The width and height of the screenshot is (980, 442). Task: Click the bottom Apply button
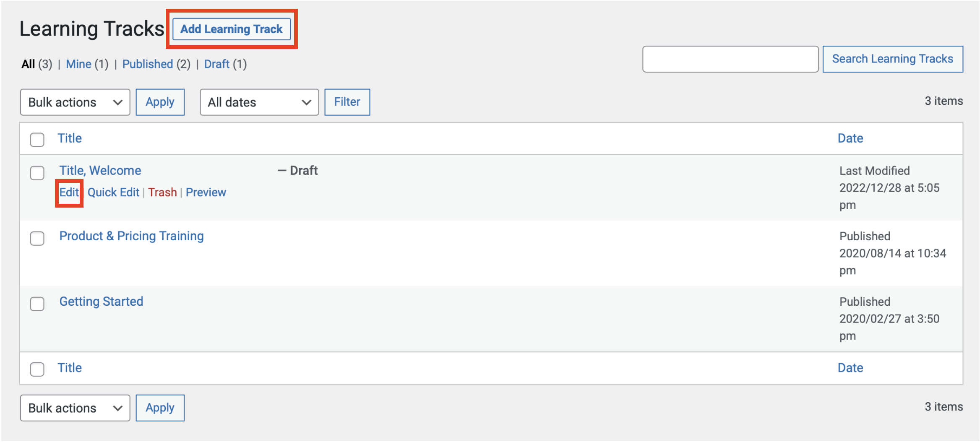point(160,408)
